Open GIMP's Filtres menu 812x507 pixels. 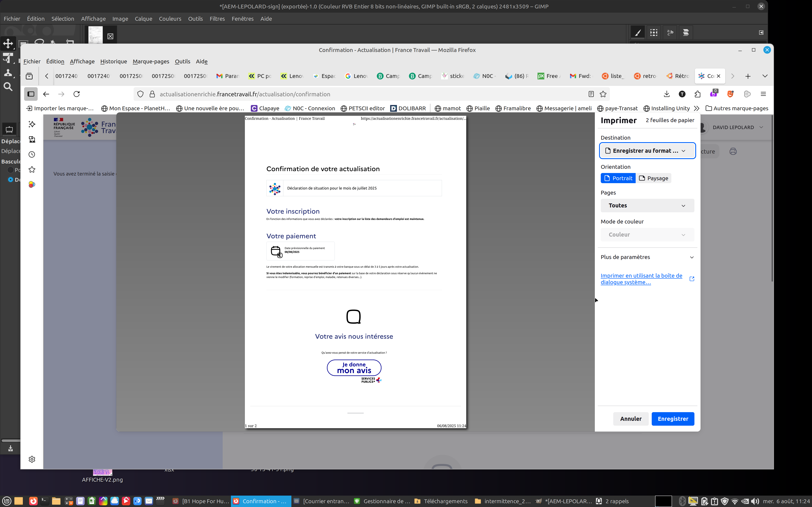tap(217, 19)
